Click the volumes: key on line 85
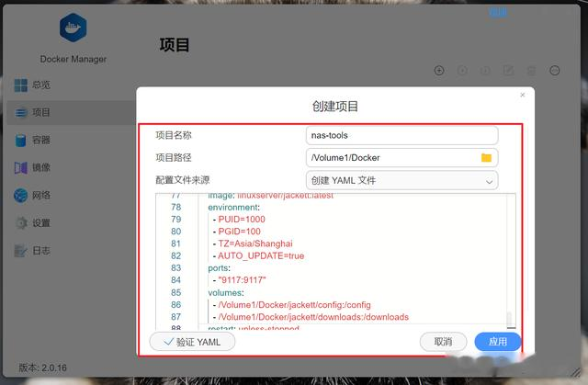This screenshot has width=588, height=385. pos(226,292)
